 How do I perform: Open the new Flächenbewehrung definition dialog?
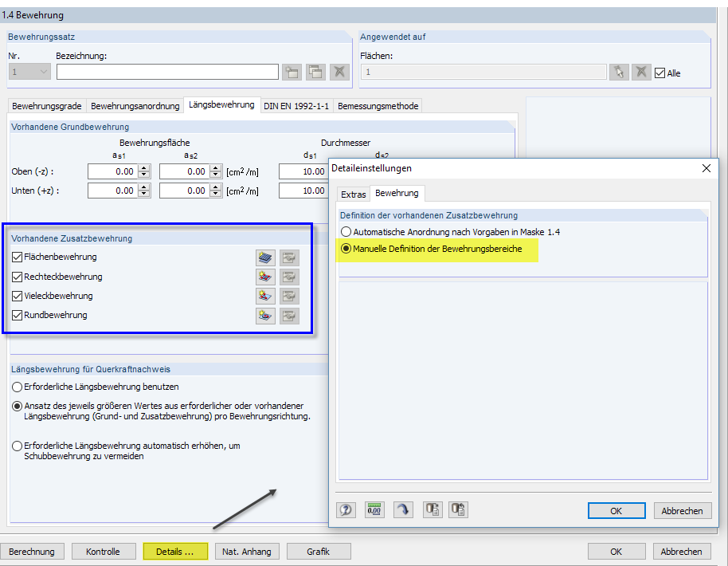[265, 257]
